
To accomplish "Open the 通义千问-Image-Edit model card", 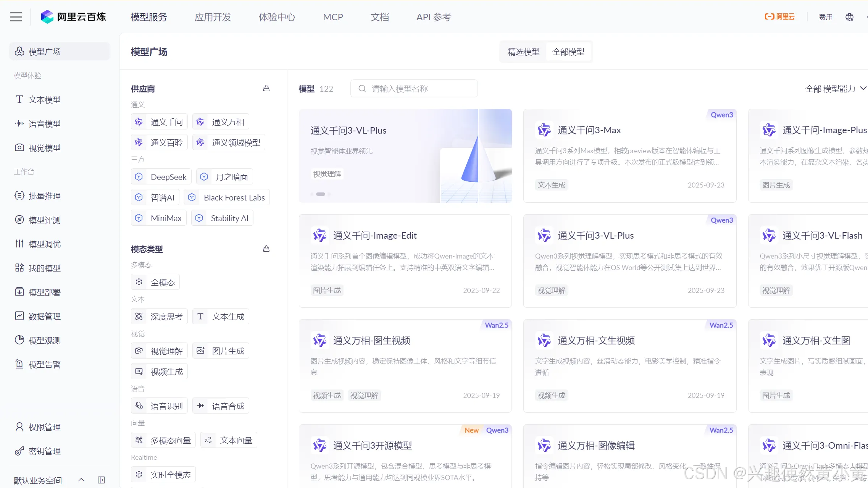I will pyautogui.click(x=405, y=261).
